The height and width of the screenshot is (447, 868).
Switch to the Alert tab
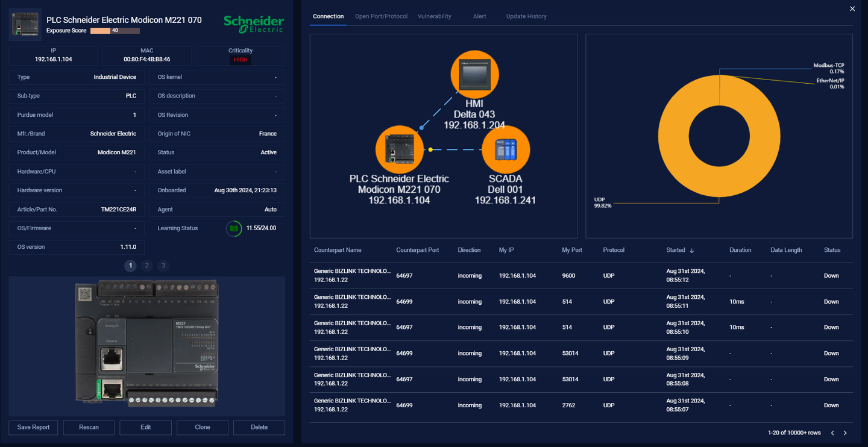click(480, 16)
